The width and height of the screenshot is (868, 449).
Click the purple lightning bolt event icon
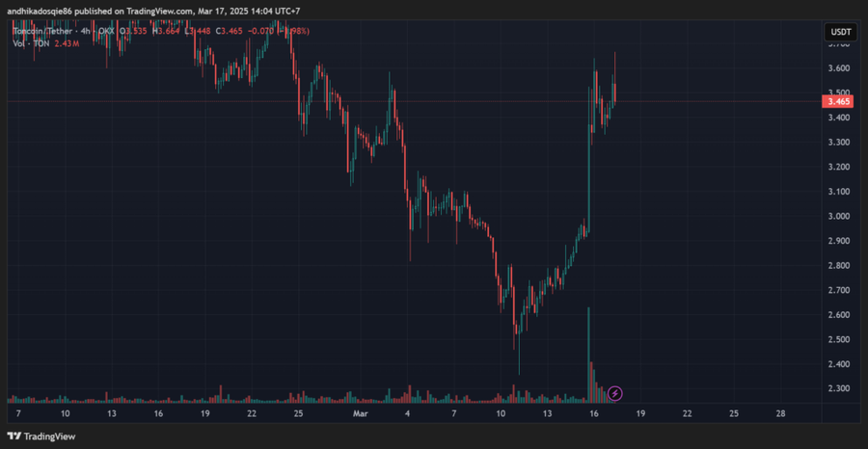(615, 393)
